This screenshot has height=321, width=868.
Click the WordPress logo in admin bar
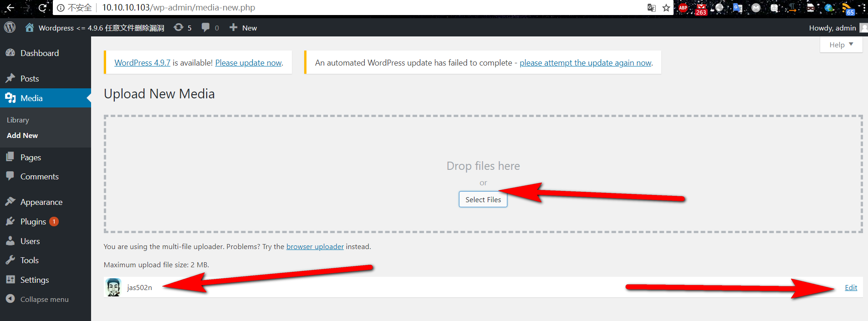(x=10, y=27)
